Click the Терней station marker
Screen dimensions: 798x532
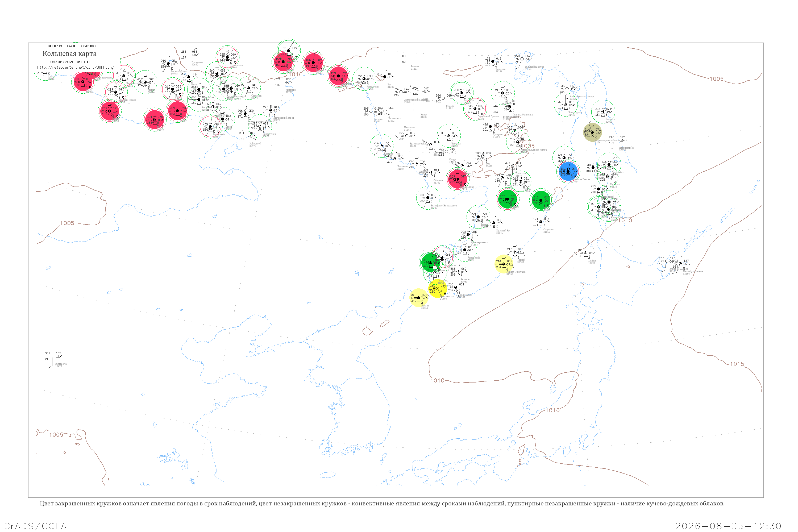515,252
